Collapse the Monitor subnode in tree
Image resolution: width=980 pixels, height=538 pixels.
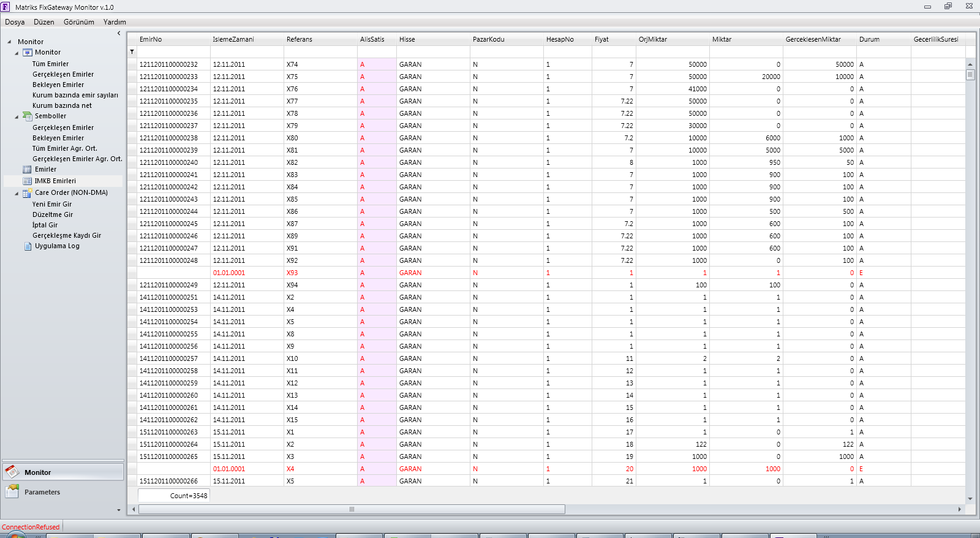(17, 53)
